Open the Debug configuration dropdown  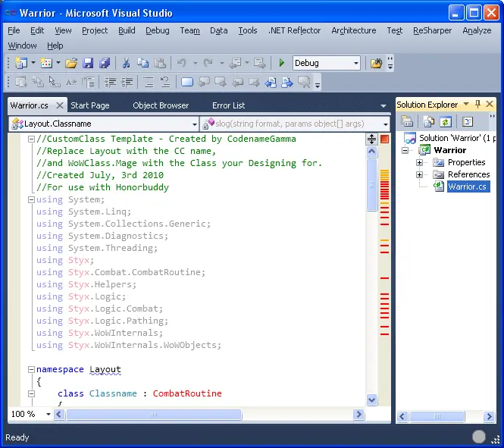(x=356, y=63)
